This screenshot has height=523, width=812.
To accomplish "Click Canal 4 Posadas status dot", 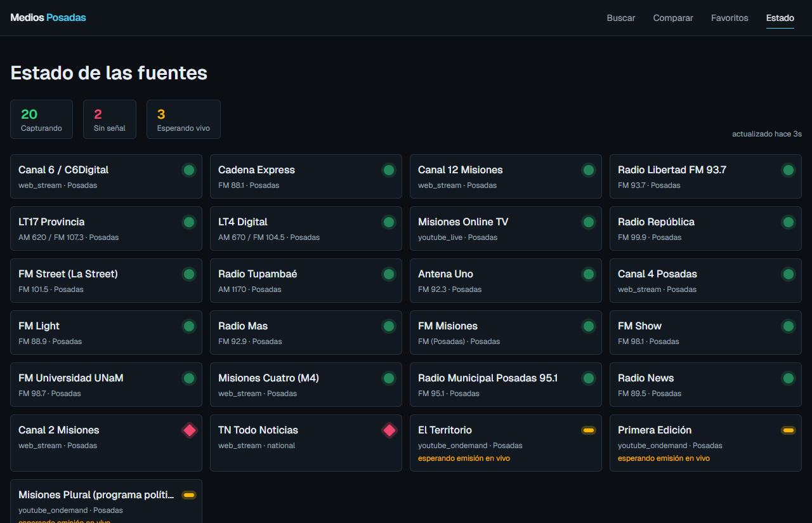I will pos(789,274).
